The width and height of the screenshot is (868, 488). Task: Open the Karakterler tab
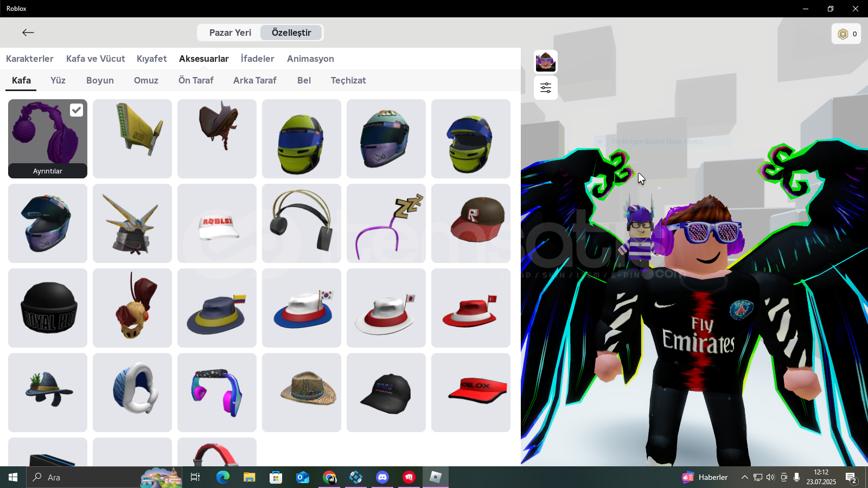pyautogui.click(x=30, y=59)
